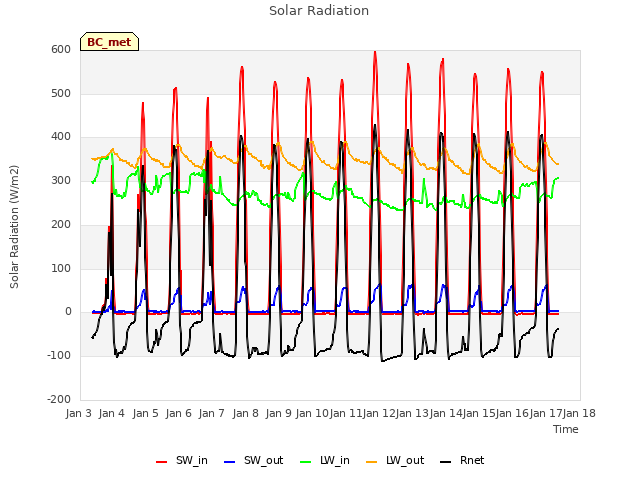Click the Solar Radiation (W/m2) y-axis title
This screenshot has height=480, width=640.
pyautogui.click(x=14, y=227)
